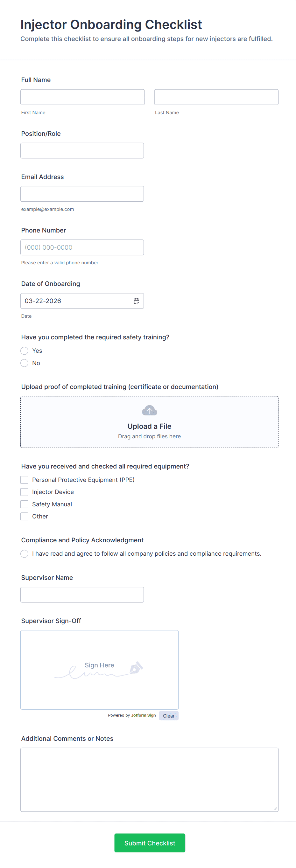Click the Phone Number field
The width and height of the screenshot is (296, 868).
82,247
